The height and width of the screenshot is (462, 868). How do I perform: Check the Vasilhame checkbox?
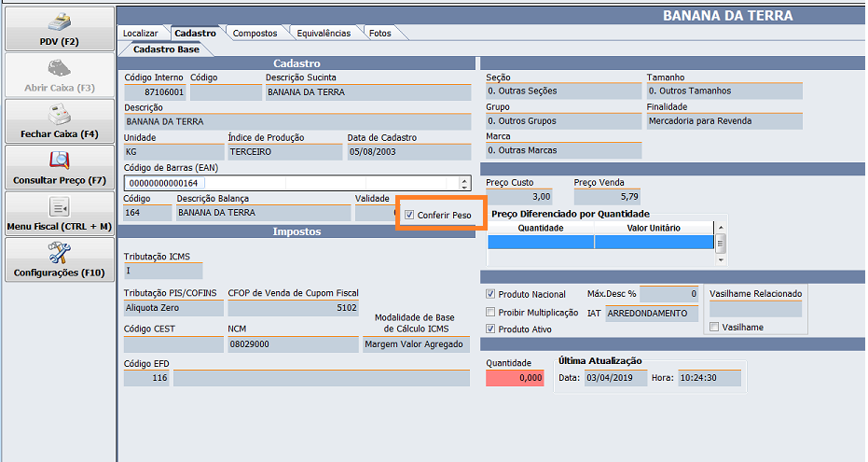714,328
